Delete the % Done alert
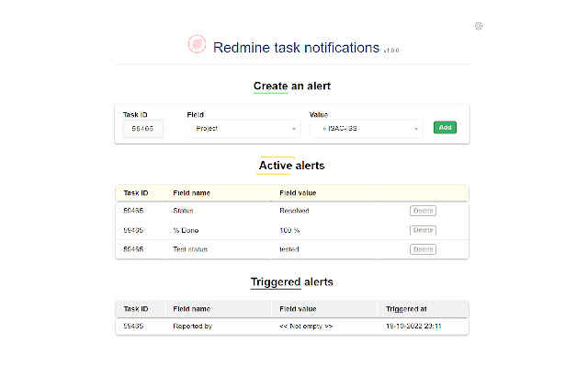Image resolution: width=588 pixels, height=368 pixels. [x=423, y=230]
